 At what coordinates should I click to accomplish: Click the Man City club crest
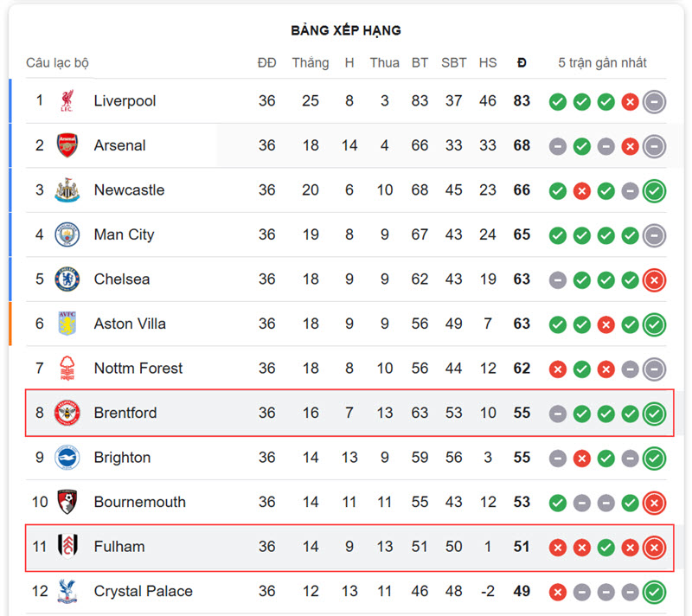point(67,234)
